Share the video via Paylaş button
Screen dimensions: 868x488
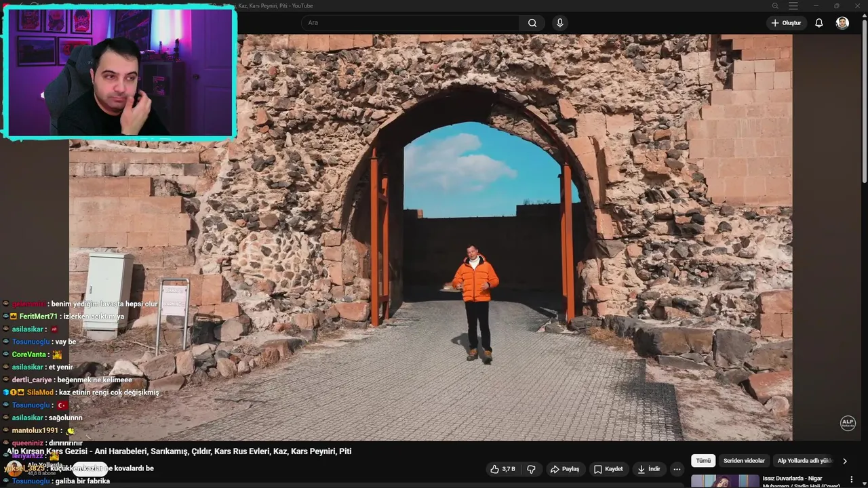[565, 469]
